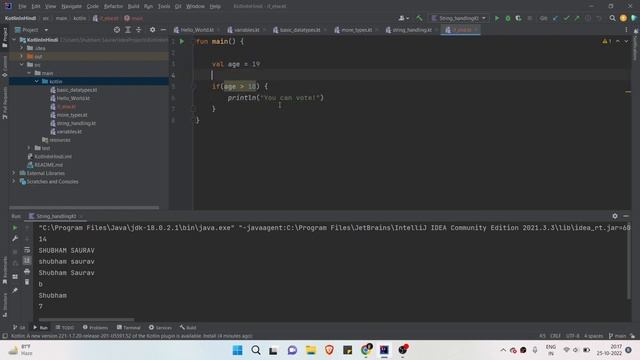The height and width of the screenshot is (360, 640).
Task: Open the Build tool window button
Action: click(x=188, y=327)
